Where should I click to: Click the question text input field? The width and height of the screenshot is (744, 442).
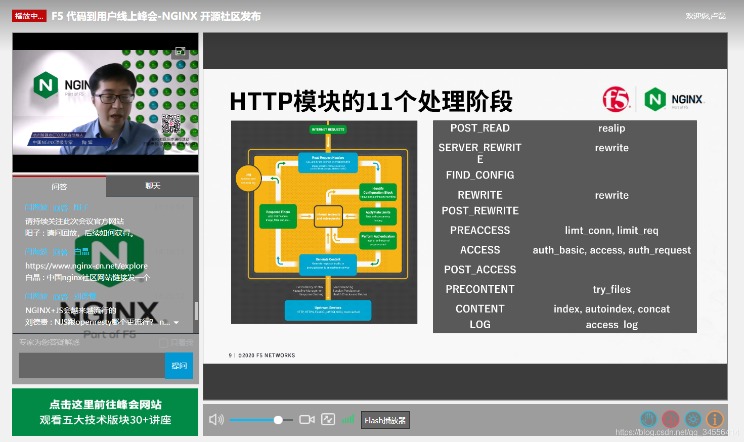tap(90, 366)
